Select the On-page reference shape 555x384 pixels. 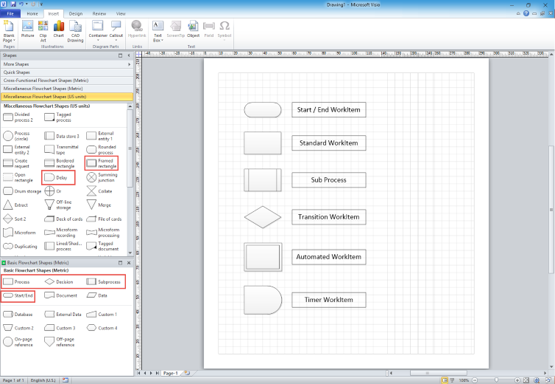[18, 342]
